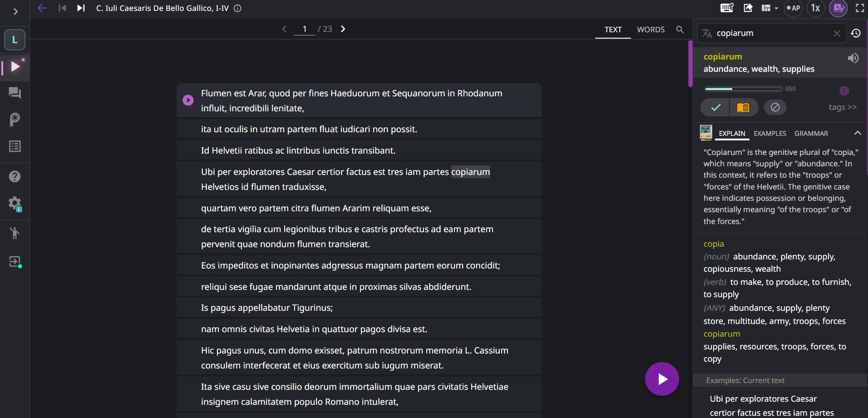Expand the left sidebar
Viewport: 868px width, 418px height.
tap(15, 11)
